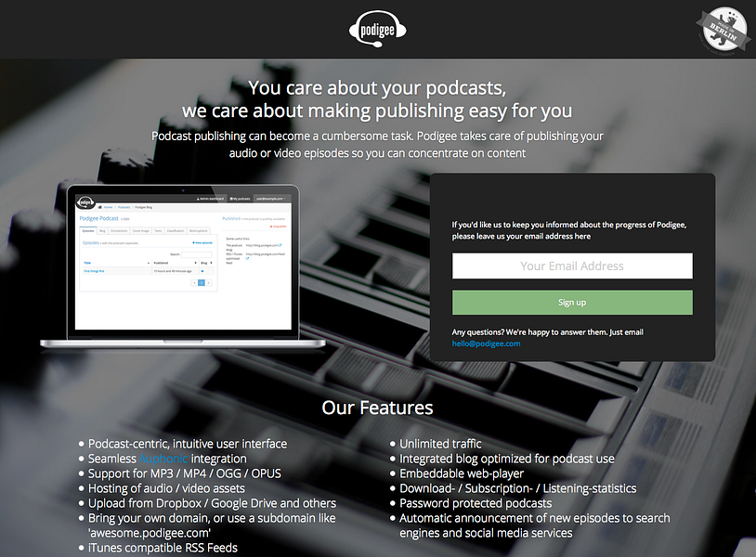
Task: Click the Made in Berlin badge
Action: pyautogui.click(x=723, y=30)
